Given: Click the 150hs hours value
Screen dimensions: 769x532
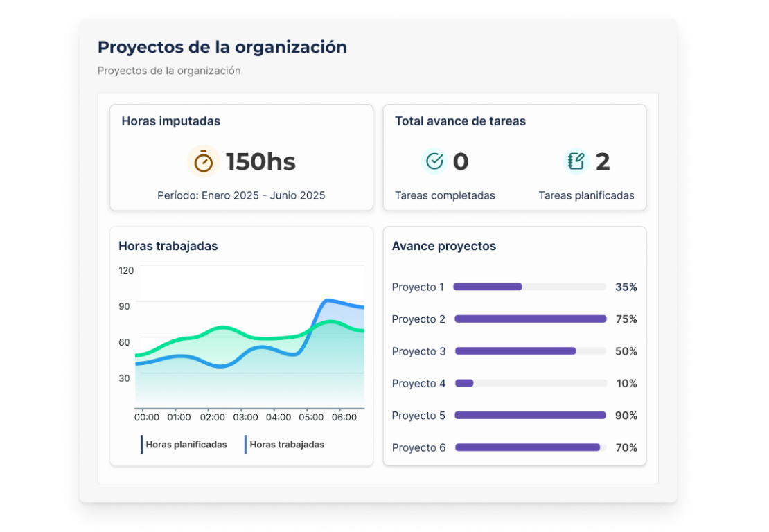Looking at the screenshot, I should [x=260, y=162].
